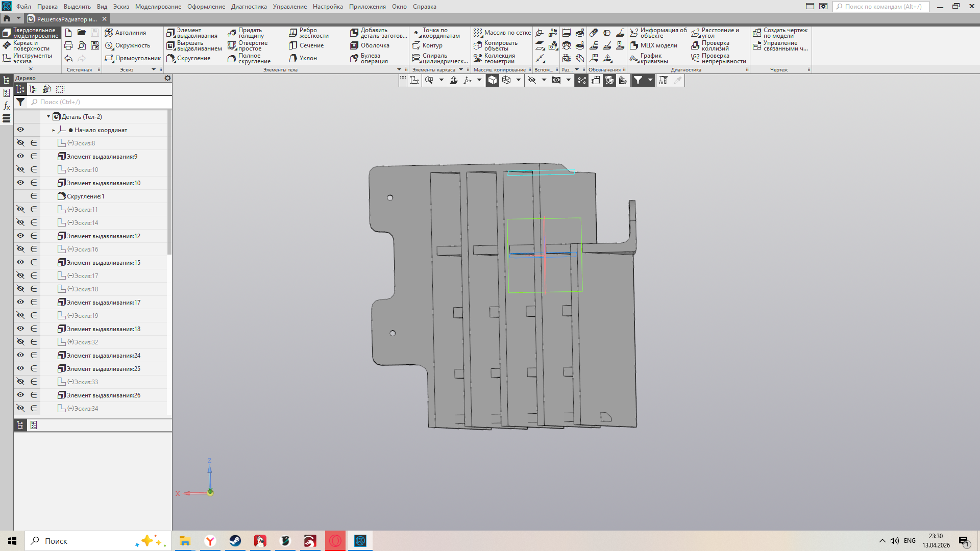Show Эскиз:34 using eye icon
980x551 pixels.
[20, 408]
